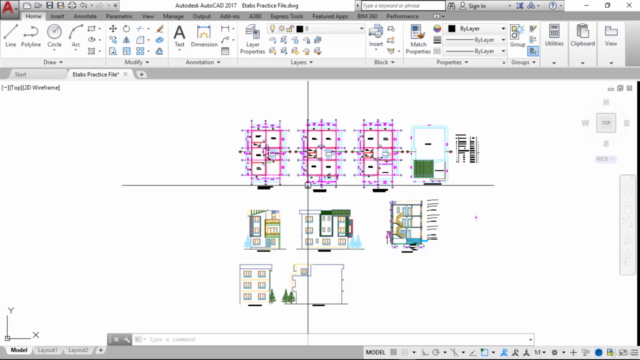Switch to Layout1 tab

47,350
